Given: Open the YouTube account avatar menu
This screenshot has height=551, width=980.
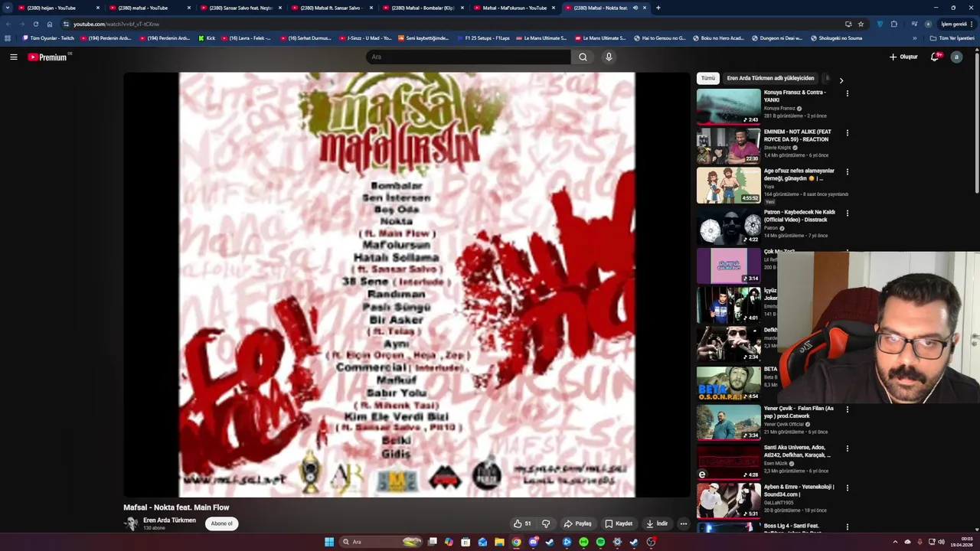Looking at the screenshot, I should click(956, 57).
